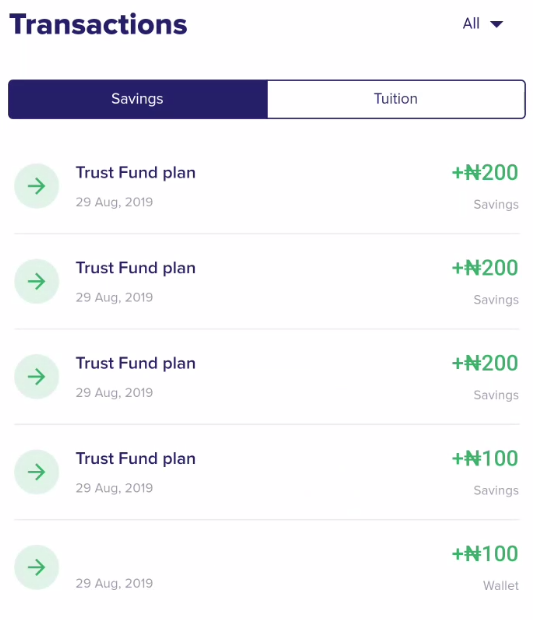Click the +₦200 amount on third row
The width and height of the screenshot is (533, 620).
485,363
